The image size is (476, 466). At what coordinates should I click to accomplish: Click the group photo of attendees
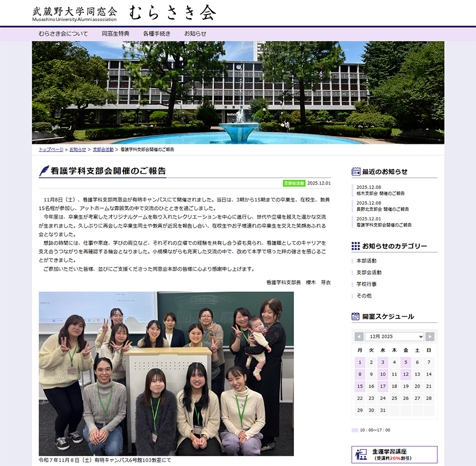[166, 373]
